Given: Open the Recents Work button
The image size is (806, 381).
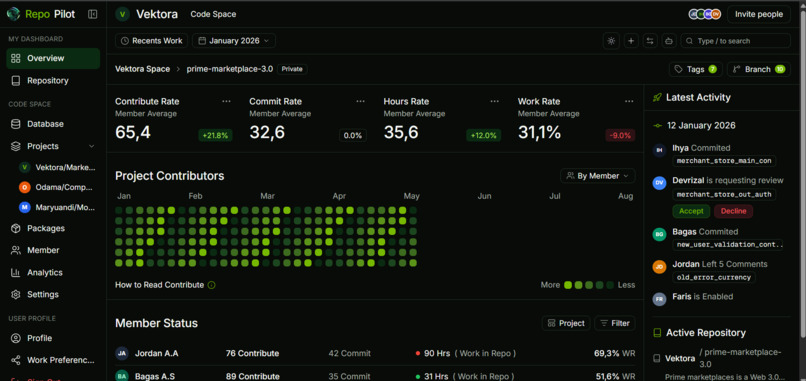Looking at the screenshot, I should (152, 41).
